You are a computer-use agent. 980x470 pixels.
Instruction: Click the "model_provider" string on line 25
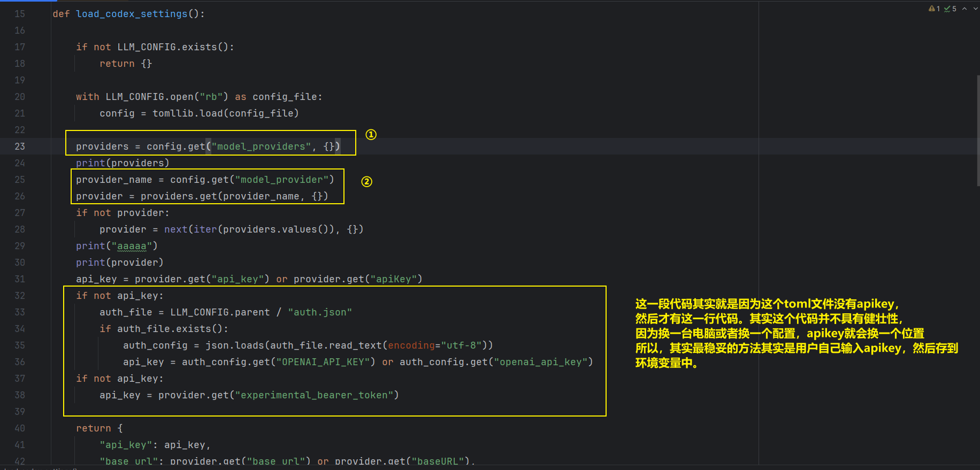[282, 180]
